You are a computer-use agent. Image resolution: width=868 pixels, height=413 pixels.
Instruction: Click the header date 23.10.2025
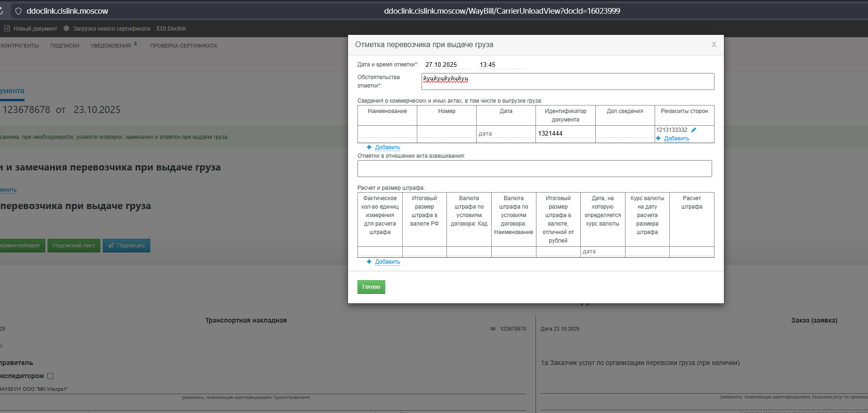[x=97, y=110]
